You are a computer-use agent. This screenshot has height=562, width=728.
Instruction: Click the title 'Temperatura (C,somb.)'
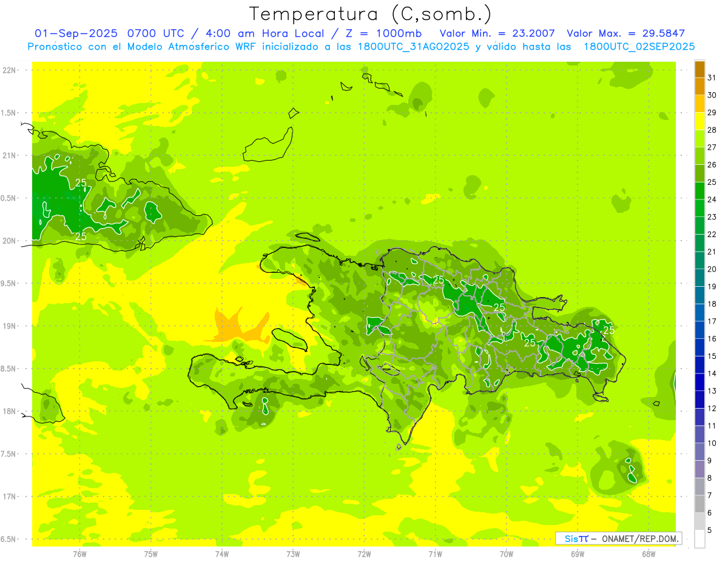371,14
